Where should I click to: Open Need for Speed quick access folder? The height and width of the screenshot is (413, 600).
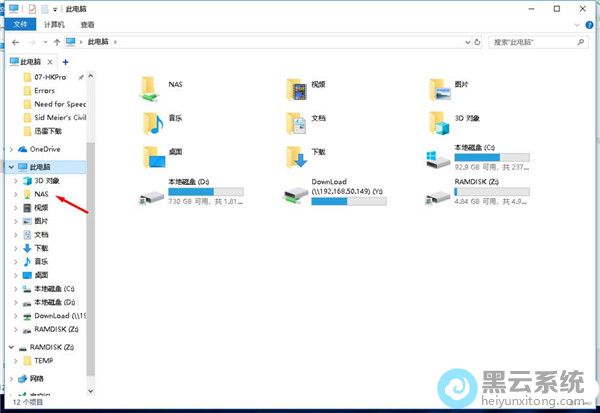[55, 104]
